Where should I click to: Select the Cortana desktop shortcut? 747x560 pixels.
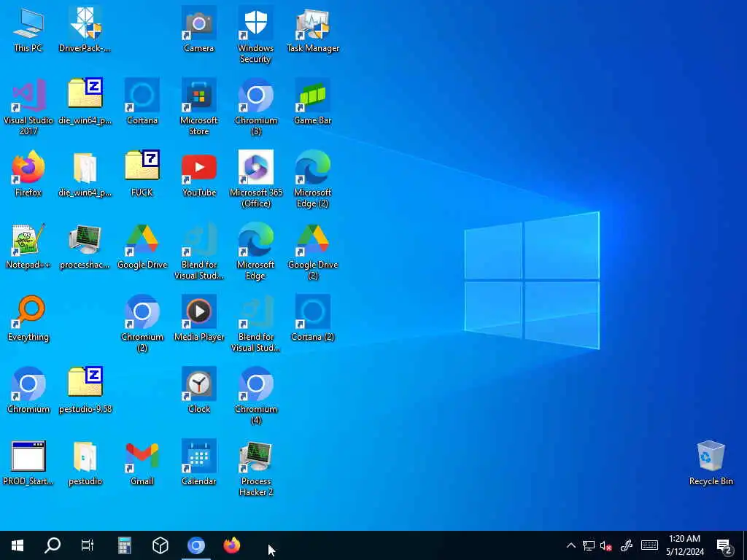(142, 102)
